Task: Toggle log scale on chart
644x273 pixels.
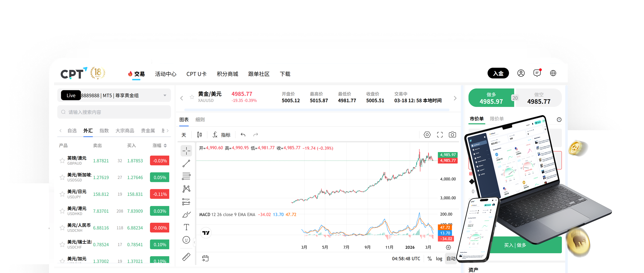Action: coord(439,259)
